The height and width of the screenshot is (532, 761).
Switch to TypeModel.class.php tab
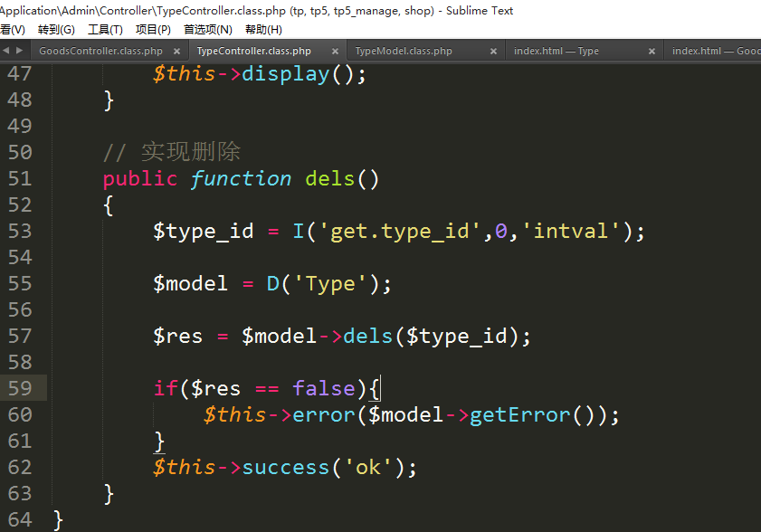pos(404,52)
